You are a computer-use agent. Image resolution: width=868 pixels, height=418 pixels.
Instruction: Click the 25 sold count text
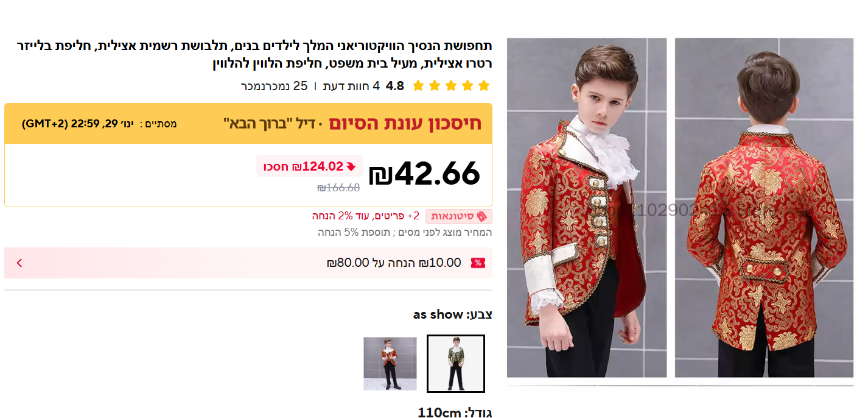pyautogui.click(x=274, y=86)
